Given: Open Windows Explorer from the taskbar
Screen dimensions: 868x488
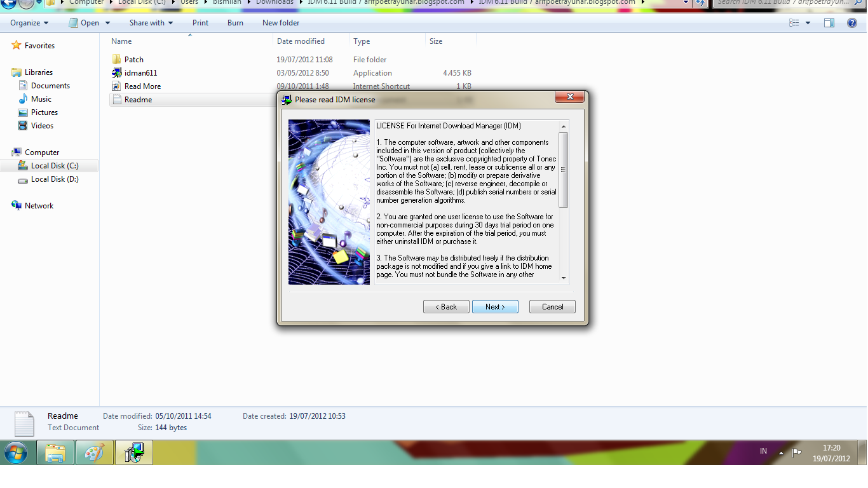Looking at the screenshot, I should click(55, 452).
